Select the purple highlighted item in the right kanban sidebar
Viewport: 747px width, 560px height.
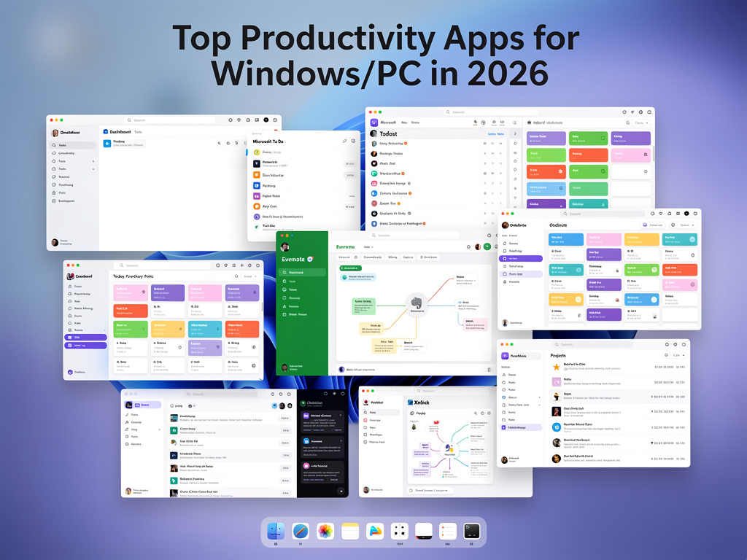click(x=521, y=259)
